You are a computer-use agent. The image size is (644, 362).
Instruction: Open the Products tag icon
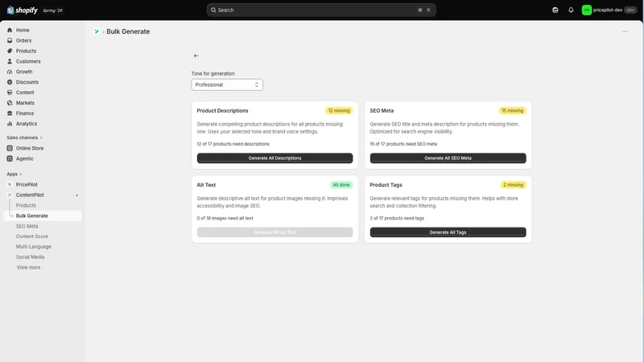click(x=10, y=51)
